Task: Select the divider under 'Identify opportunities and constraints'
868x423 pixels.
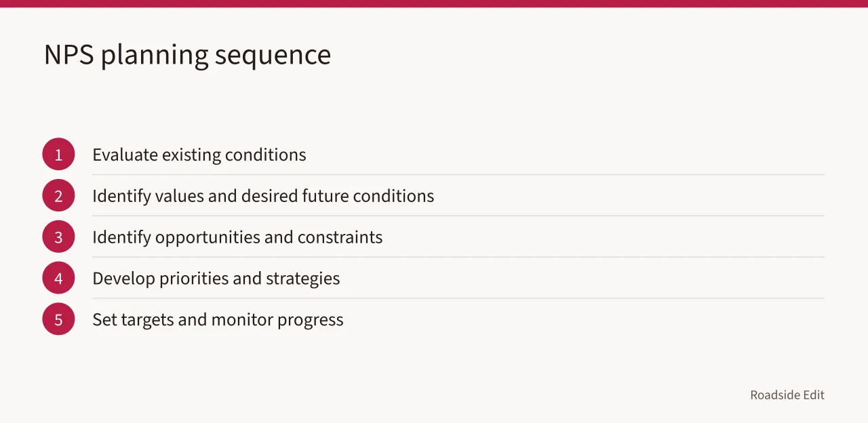Action: pyautogui.click(x=458, y=257)
